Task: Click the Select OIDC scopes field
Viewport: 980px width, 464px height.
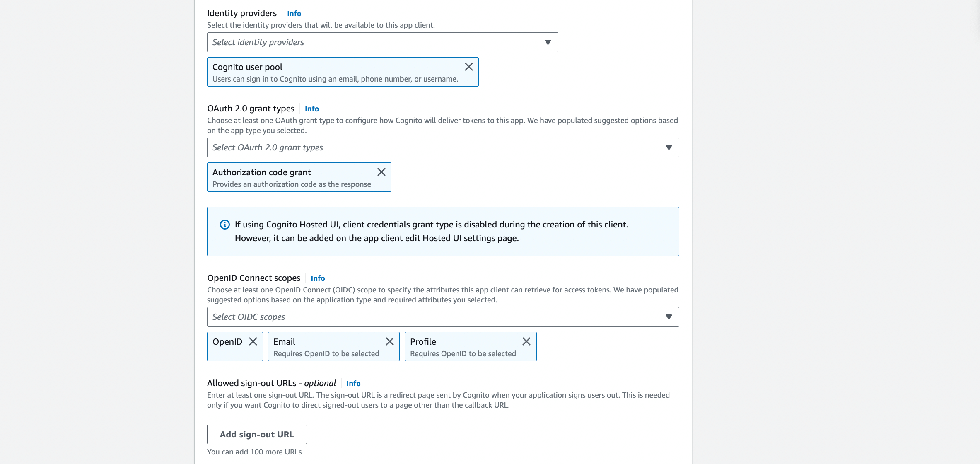Action: 443,317
